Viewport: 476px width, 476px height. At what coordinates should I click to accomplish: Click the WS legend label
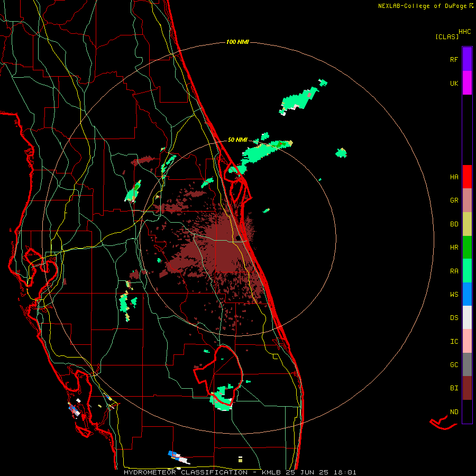tap(454, 294)
